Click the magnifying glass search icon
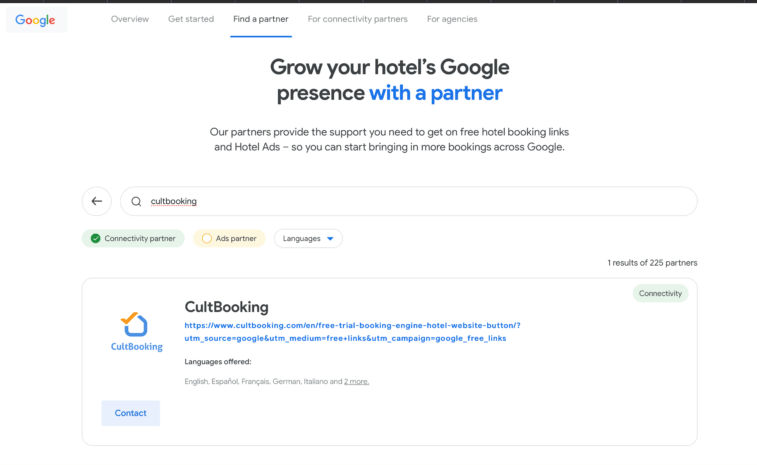 (x=136, y=201)
